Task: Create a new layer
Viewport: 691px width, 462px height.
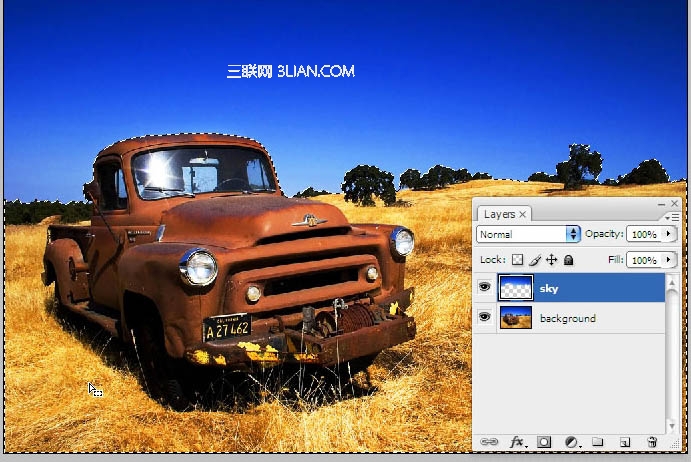Action: [x=625, y=442]
